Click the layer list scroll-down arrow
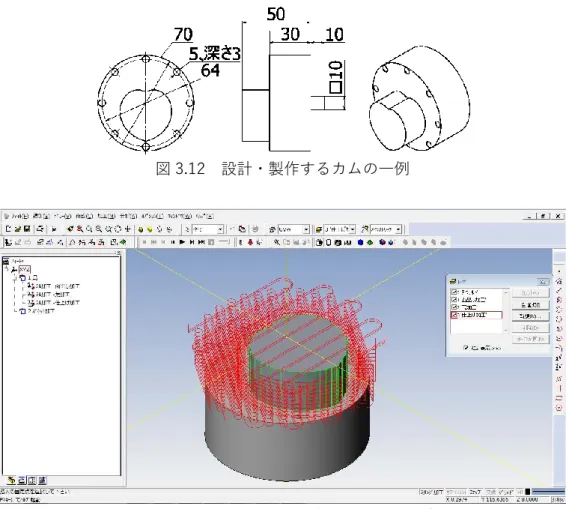This screenshot has height=509, width=569. 506,330
